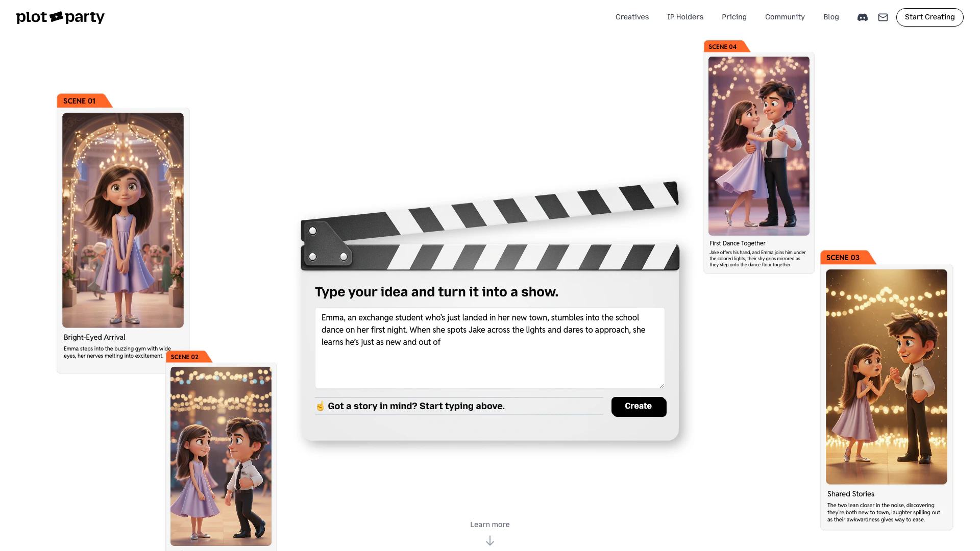Click the email envelope icon
The image size is (980, 551).
click(883, 17)
